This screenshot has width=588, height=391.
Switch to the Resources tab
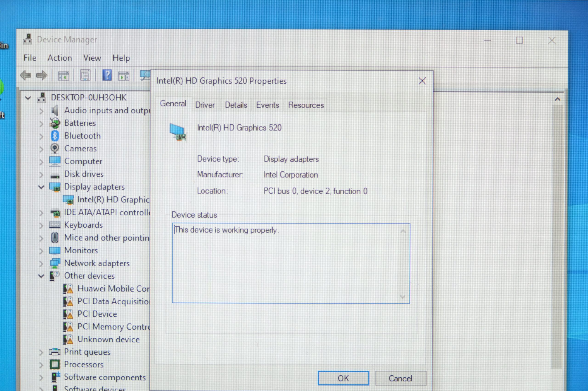[306, 105]
